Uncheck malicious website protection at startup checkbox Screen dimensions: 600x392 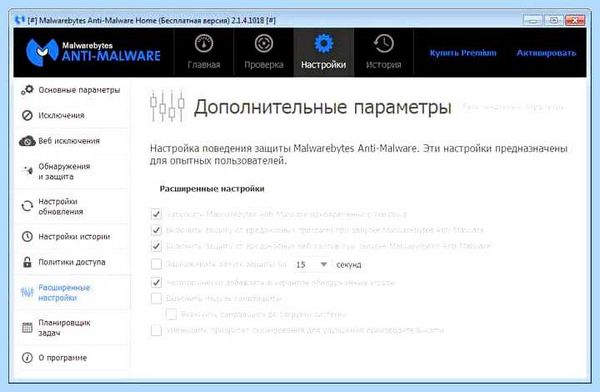pyautogui.click(x=156, y=245)
